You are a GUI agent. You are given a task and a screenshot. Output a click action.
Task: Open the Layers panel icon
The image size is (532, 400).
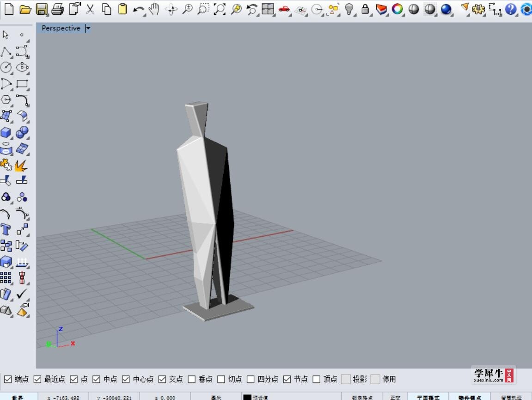coord(381,9)
